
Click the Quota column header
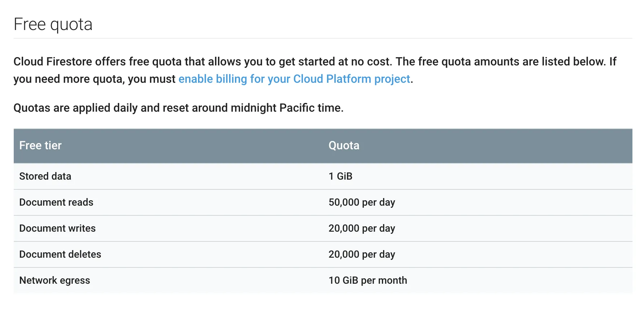click(344, 145)
